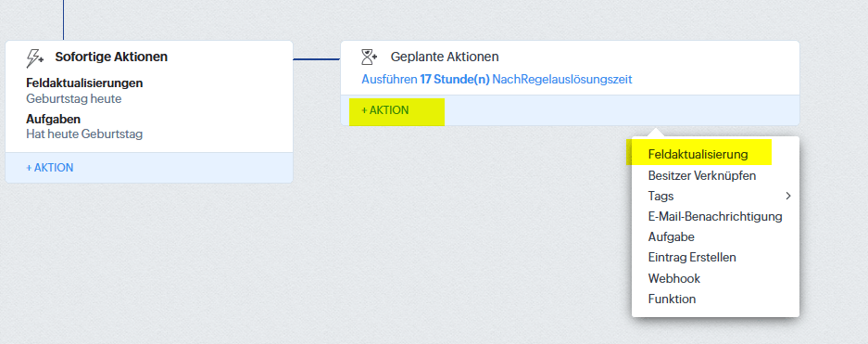Select Feldaktualisierung from the action menu
This screenshot has height=344, width=868.
coord(698,155)
